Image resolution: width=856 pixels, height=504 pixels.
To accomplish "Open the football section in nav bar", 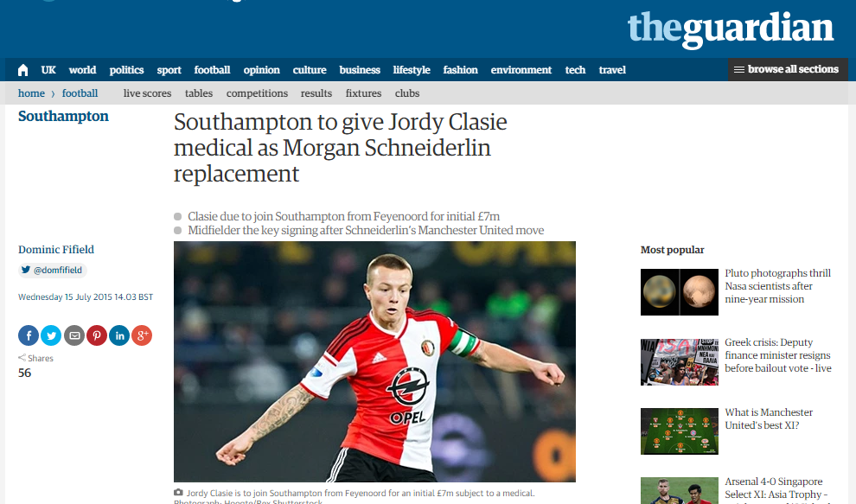I will click(x=212, y=70).
